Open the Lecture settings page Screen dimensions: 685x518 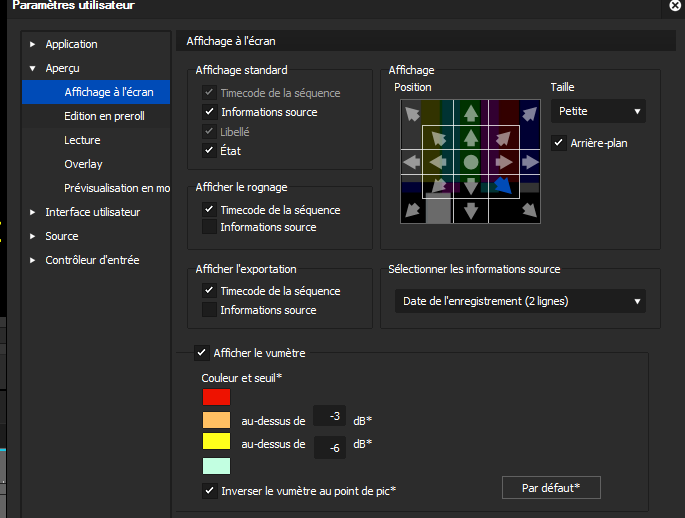pyautogui.click(x=82, y=140)
